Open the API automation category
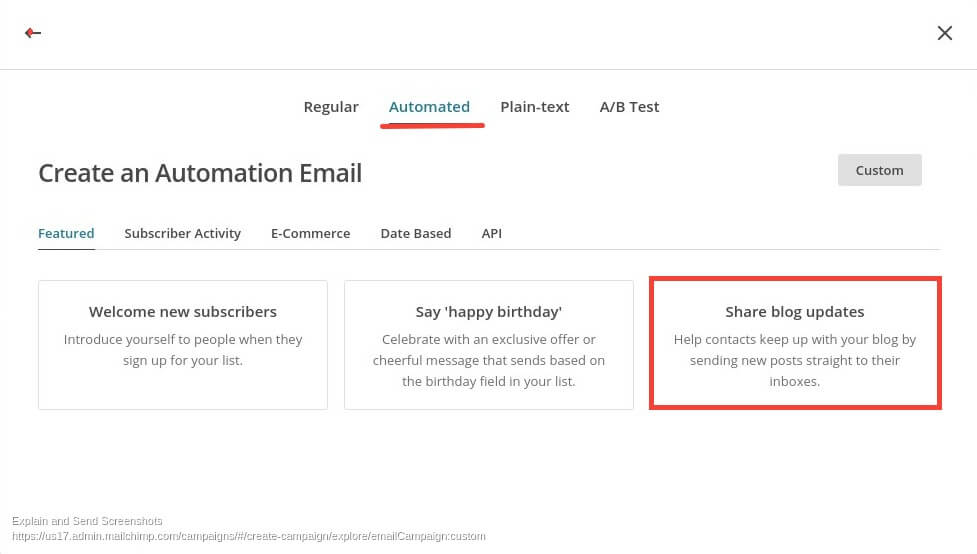977x554 pixels. click(x=492, y=233)
